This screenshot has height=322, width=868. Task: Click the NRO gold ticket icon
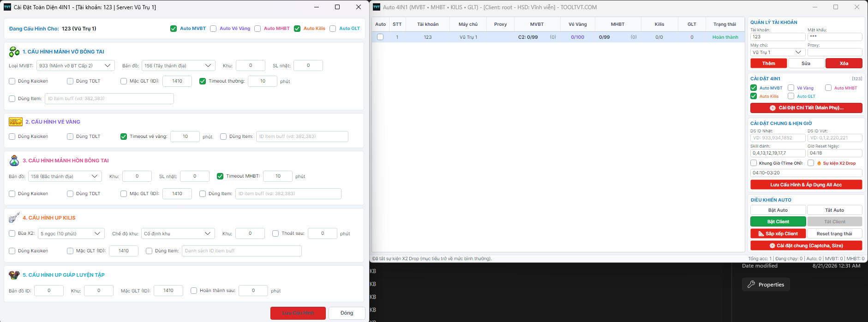coord(16,122)
